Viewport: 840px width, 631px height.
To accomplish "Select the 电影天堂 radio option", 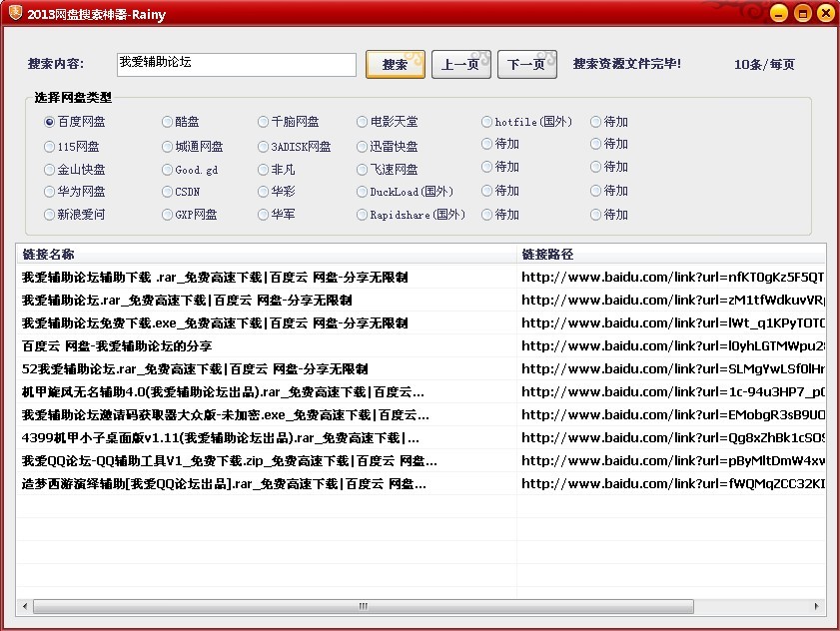I will (x=363, y=122).
